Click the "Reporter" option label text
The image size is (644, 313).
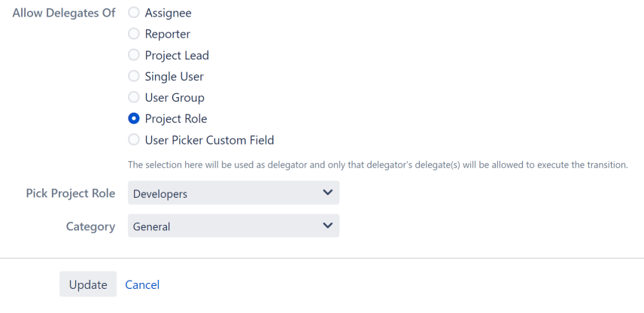point(168,34)
